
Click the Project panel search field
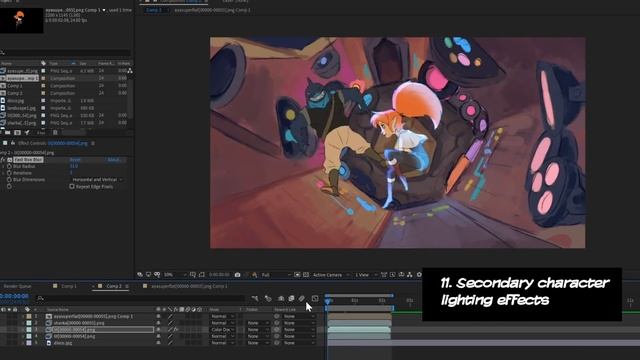pyautogui.click(x=66, y=53)
